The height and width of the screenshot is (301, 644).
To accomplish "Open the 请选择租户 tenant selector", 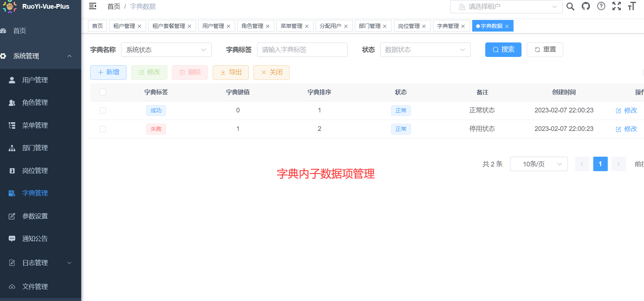I will [506, 7].
